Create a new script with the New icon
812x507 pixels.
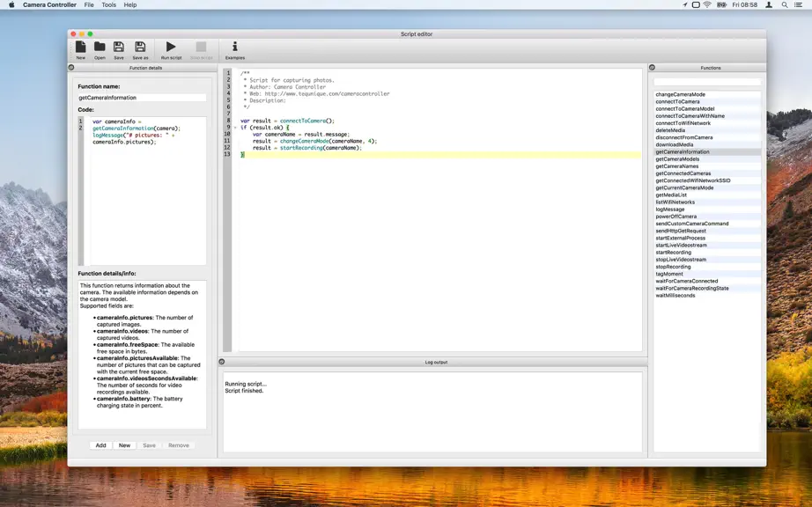pos(81,50)
